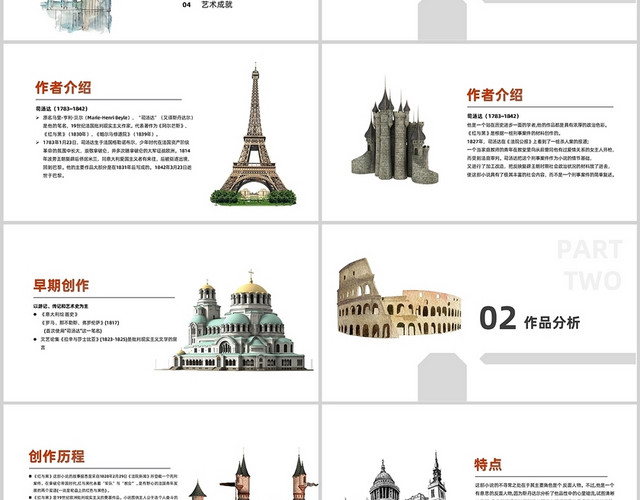Click the 04 contents number

click(x=187, y=5)
